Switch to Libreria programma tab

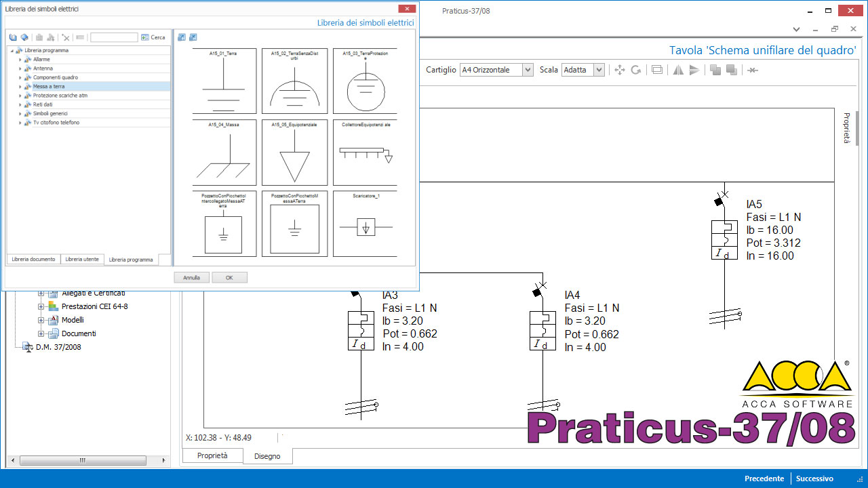pos(131,260)
